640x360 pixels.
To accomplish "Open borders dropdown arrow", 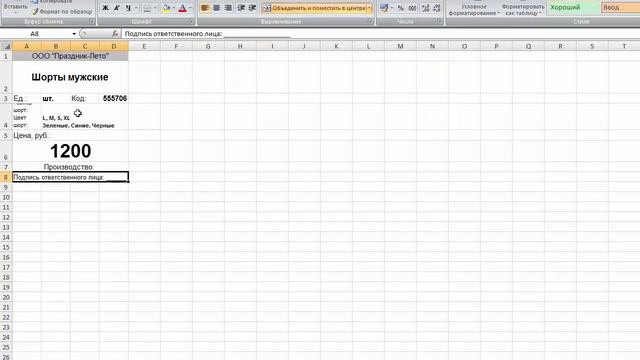I will pos(155,8).
